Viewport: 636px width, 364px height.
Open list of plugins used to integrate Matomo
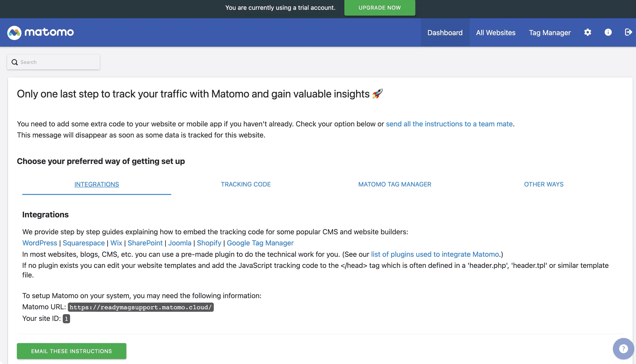[x=435, y=254]
